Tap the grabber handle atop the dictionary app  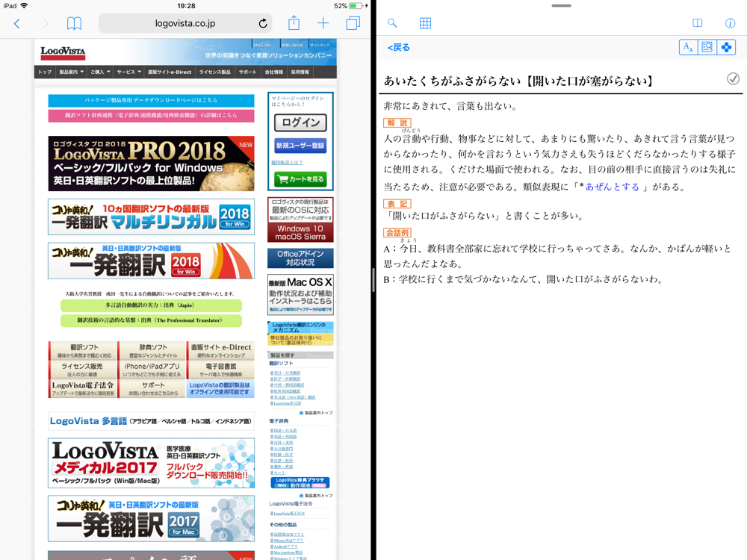(561, 6)
